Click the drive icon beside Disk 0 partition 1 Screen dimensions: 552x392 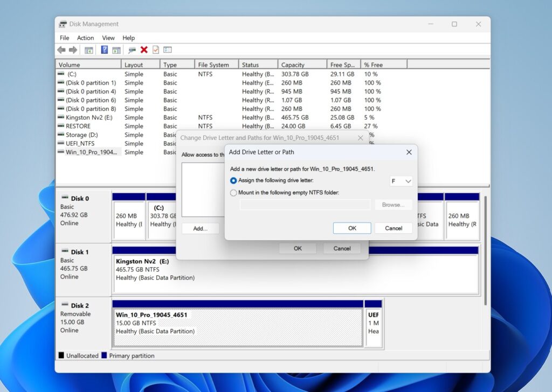tap(61, 82)
